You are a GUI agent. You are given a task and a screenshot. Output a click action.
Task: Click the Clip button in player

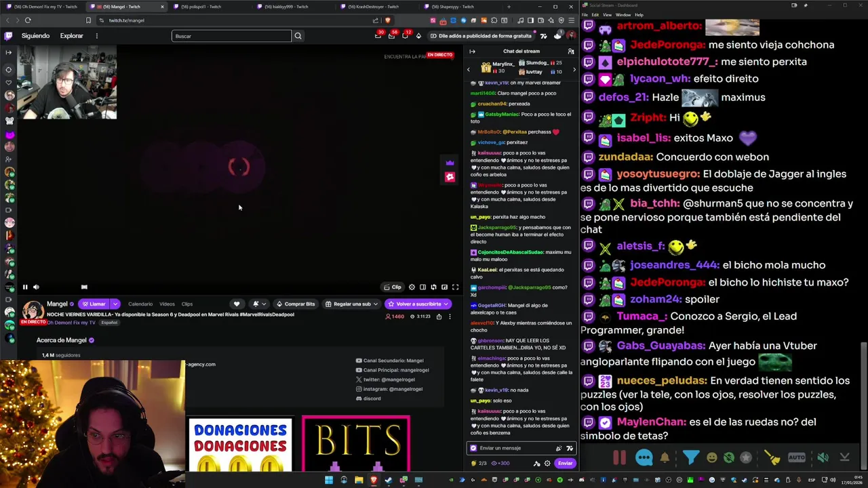point(393,287)
